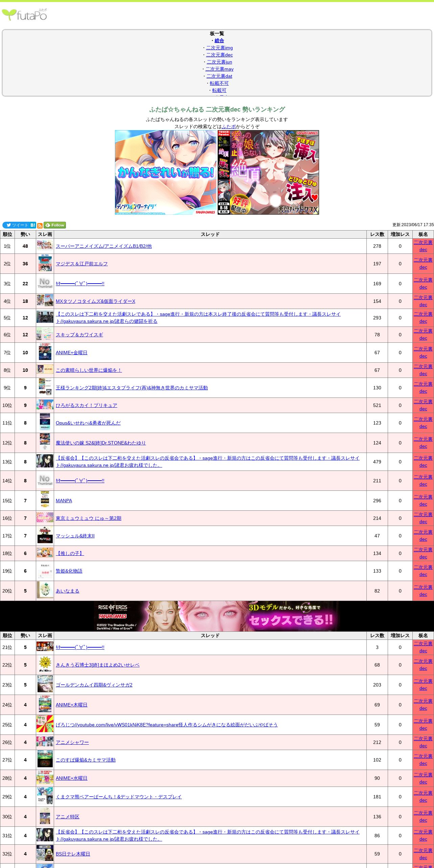
Task: Open the あいなまる thread
Action: pyautogui.click(x=68, y=591)
